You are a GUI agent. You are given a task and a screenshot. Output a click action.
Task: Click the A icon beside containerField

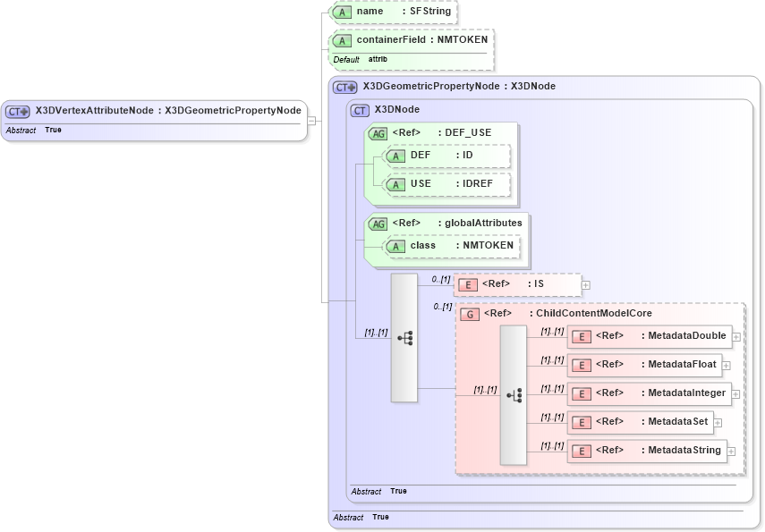[x=342, y=41]
